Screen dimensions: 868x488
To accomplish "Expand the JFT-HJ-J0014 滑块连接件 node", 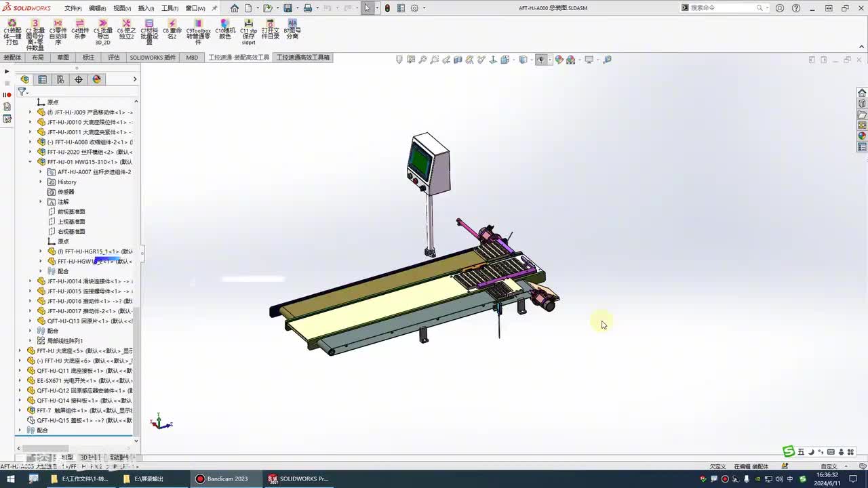I will click(30, 281).
